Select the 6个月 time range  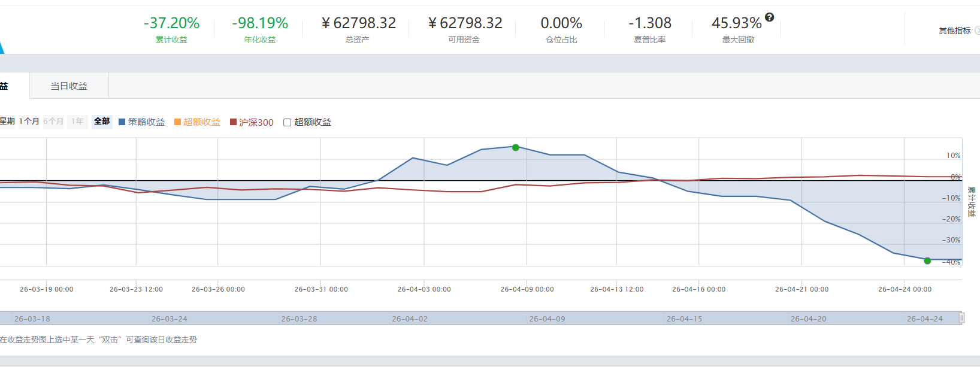click(x=53, y=122)
